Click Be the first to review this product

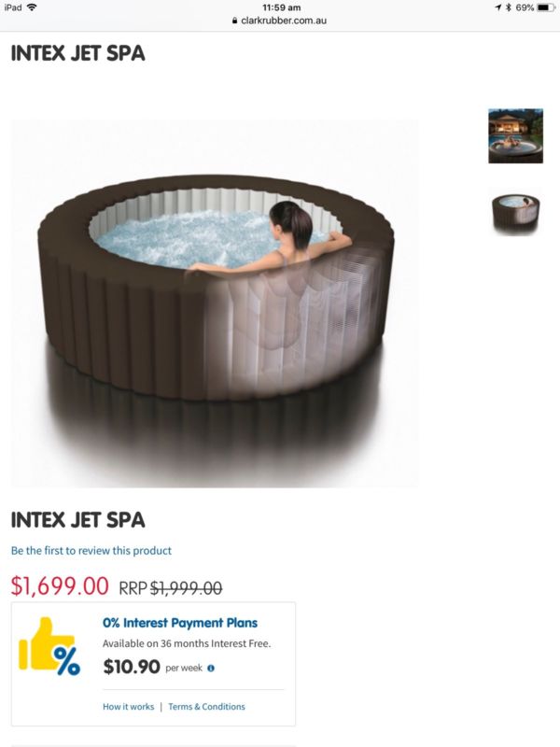pos(91,551)
